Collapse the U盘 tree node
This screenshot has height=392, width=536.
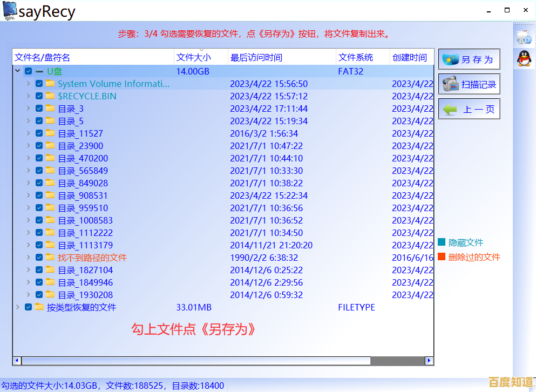point(17,71)
